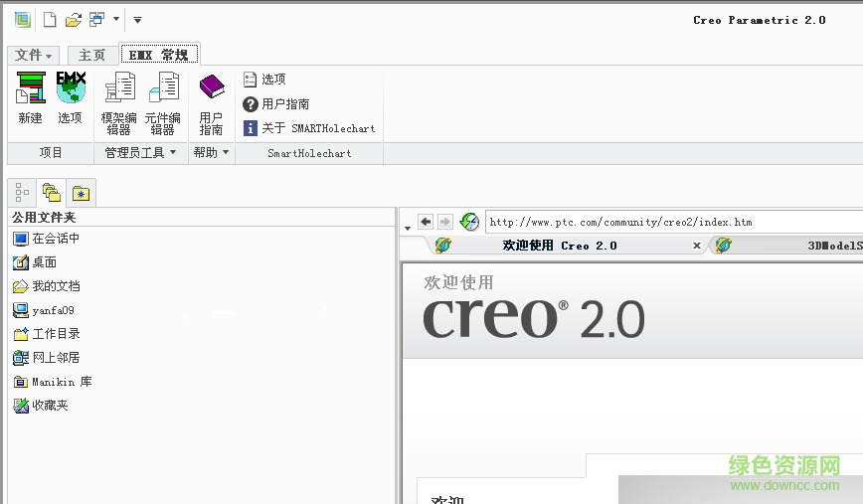The image size is (863, 504).
Task: Open a file with the open-folder icon
Action: [74, 20]
